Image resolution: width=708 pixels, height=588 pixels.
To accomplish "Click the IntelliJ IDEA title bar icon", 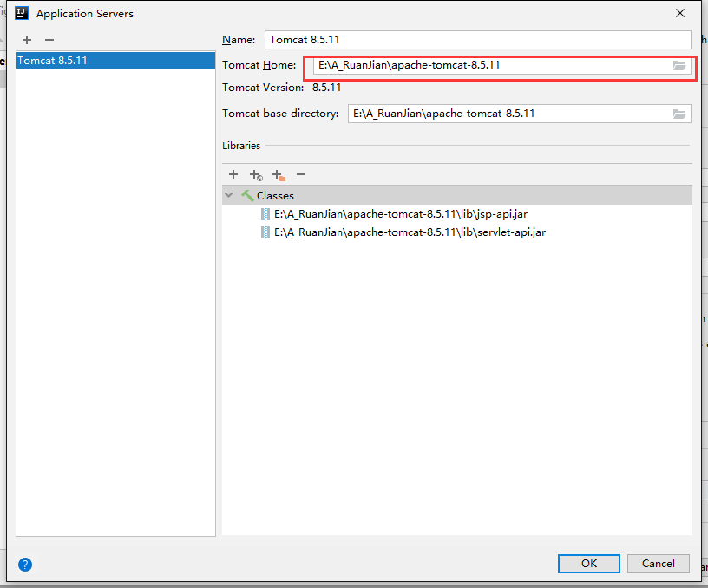I will 22,13.
